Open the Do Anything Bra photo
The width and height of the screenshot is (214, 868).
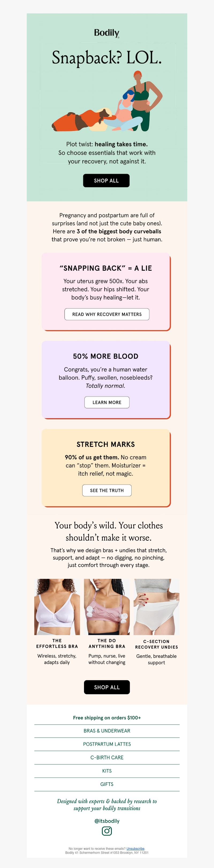107,607
